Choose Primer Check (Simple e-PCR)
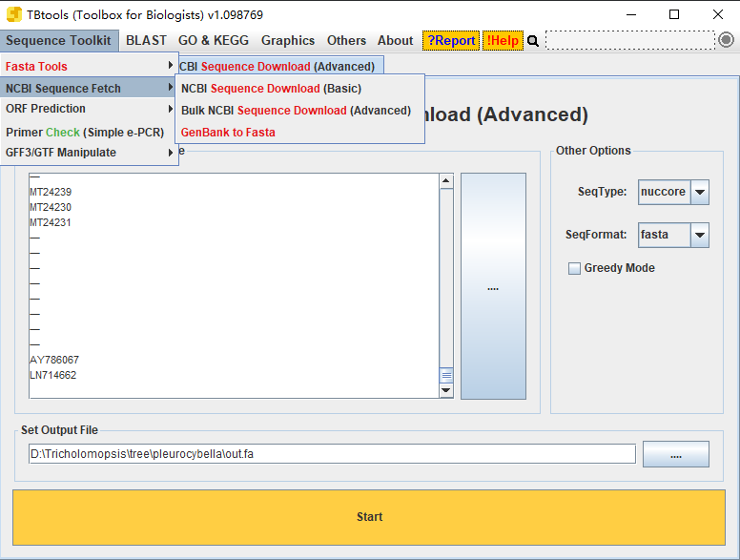740x560 pixels. pos(89,133)
